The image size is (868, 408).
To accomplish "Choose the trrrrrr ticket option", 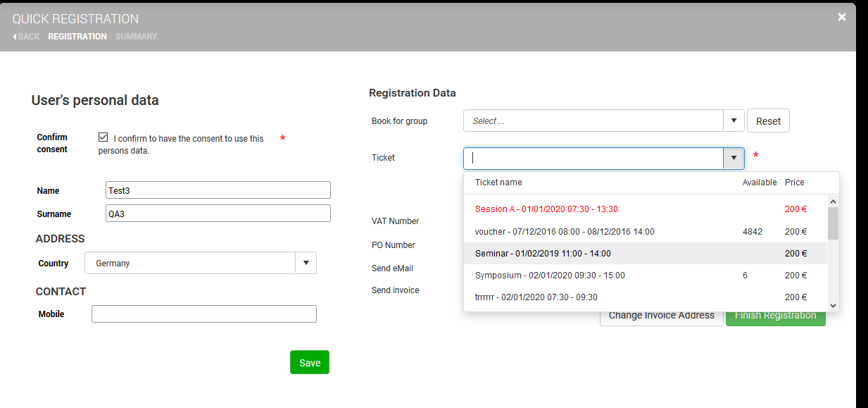I will pyautogui.click(x=536, y=297).
